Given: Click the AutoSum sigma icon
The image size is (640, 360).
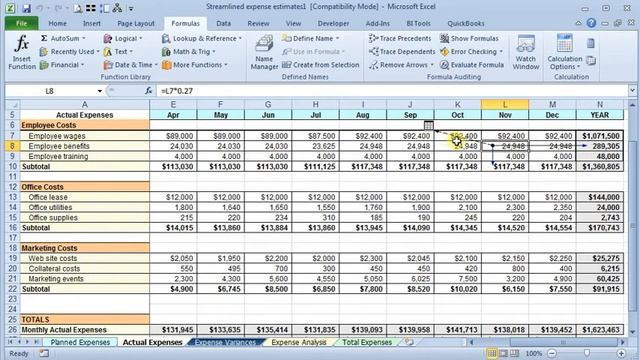Looking at the screenshot, I should coord(44,38).
